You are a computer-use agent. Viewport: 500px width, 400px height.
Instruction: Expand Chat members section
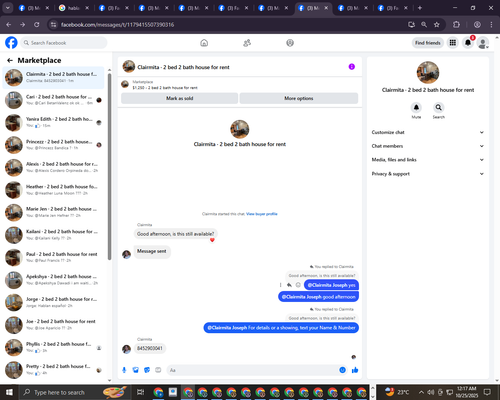[428, 146]
